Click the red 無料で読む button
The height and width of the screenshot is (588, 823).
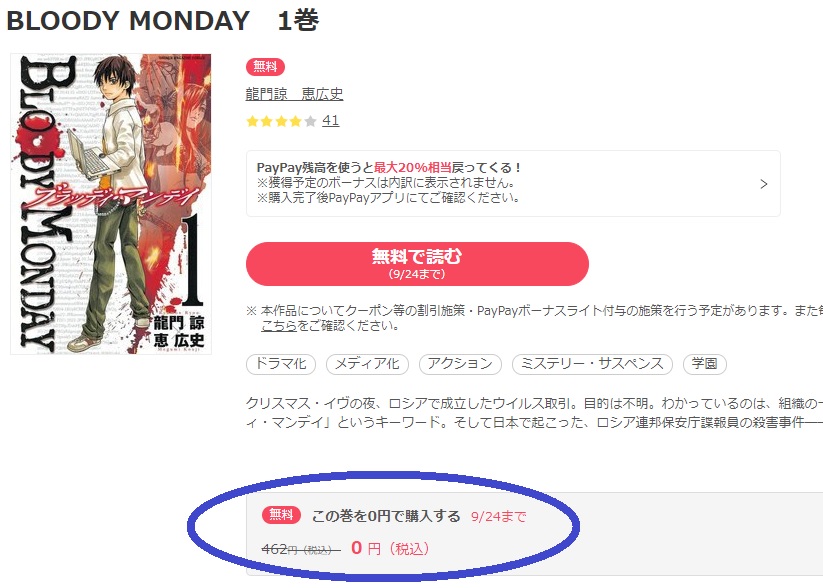point(417,264)
